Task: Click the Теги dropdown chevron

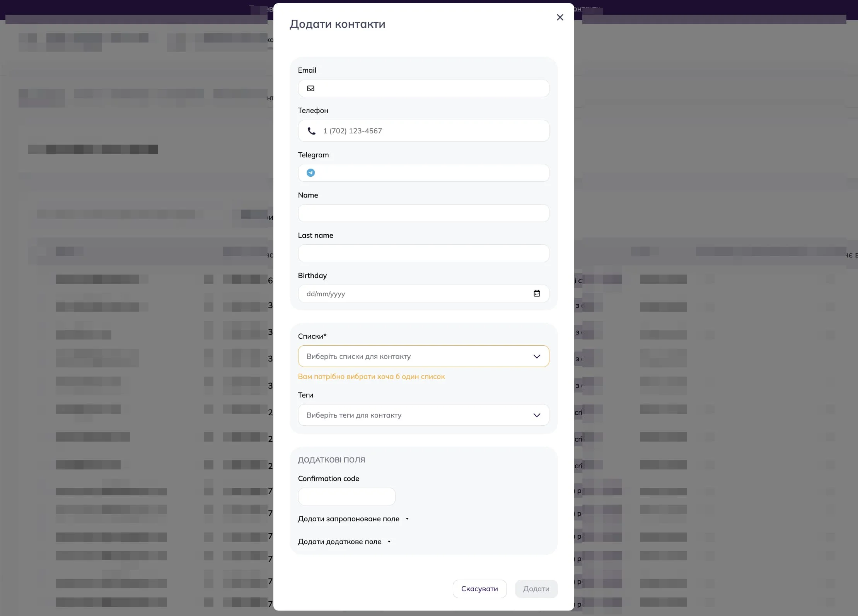Action: point(537,415)
